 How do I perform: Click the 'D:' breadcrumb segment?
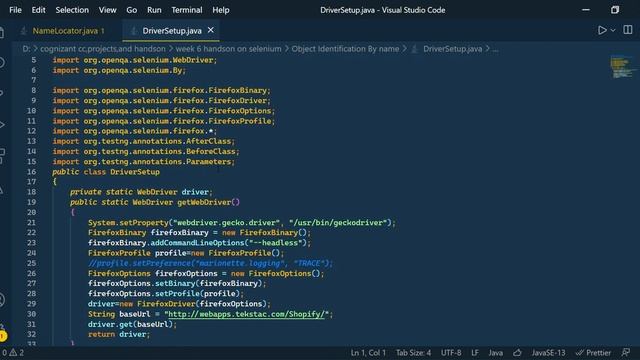tap(26, 49)
